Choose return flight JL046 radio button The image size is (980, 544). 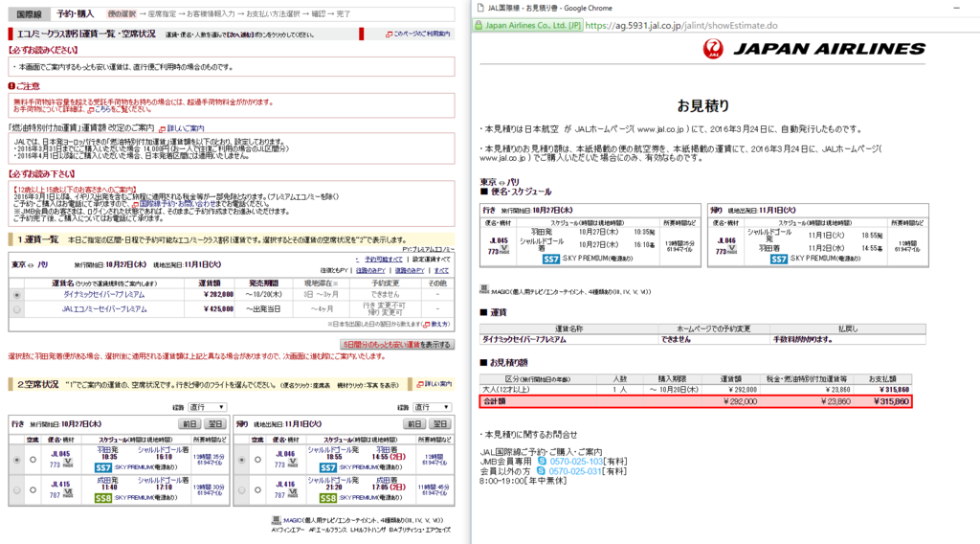pyautogui.click(x=242, y=460)
